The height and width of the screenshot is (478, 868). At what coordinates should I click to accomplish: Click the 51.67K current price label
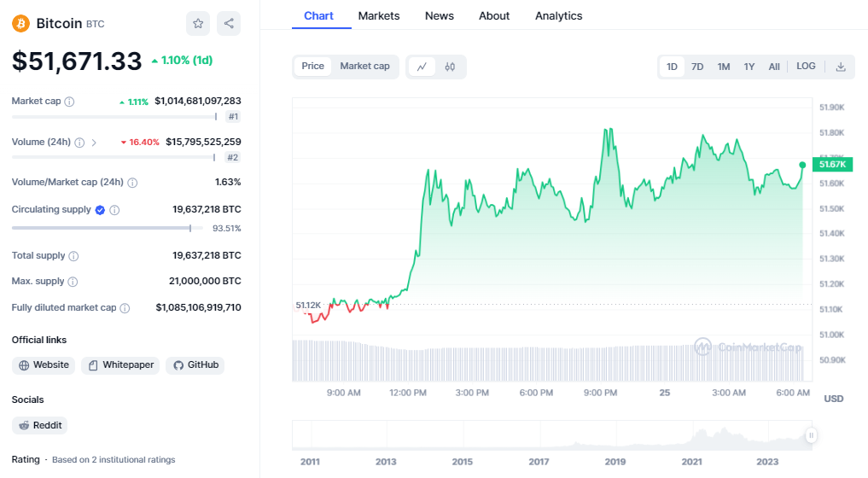(832, 165)
